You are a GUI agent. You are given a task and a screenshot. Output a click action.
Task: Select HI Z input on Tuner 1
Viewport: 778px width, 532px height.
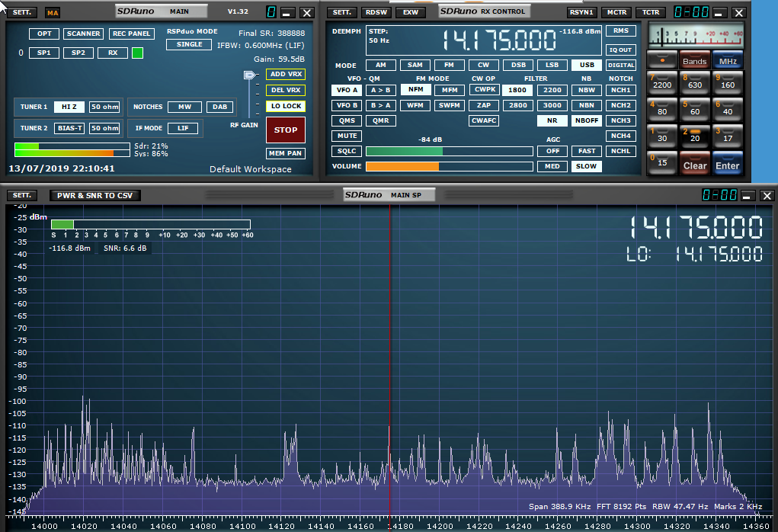pyautogui.click(x=69, y=107)
